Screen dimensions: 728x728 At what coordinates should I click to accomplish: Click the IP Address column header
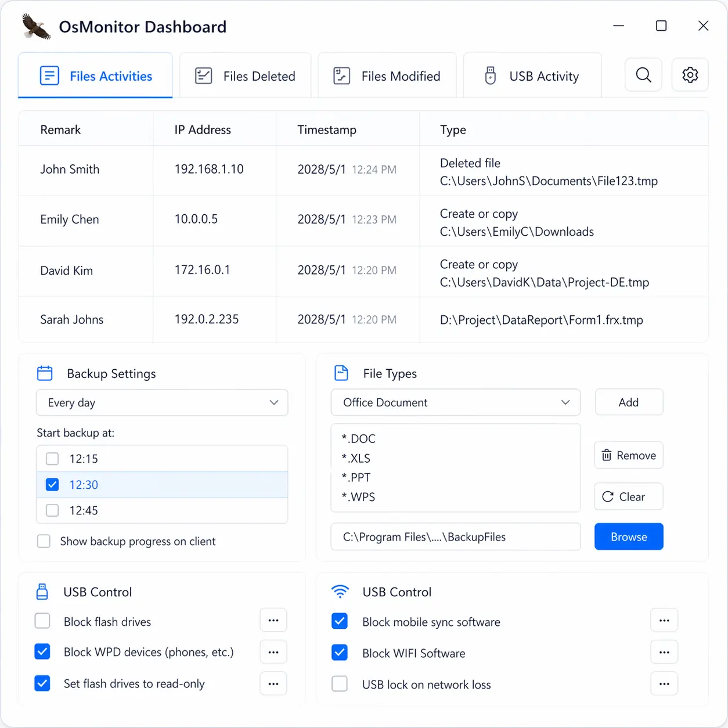coord(203,129)
